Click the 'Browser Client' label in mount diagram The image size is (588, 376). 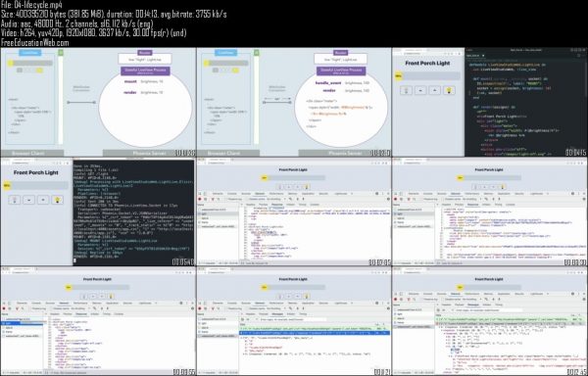(x=27, y=153)
